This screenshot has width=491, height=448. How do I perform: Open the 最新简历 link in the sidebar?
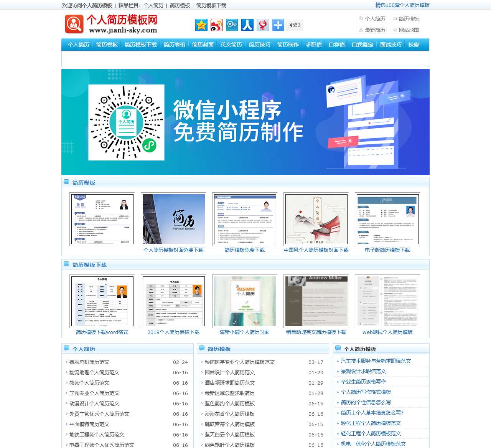click(x=374, y=30)
